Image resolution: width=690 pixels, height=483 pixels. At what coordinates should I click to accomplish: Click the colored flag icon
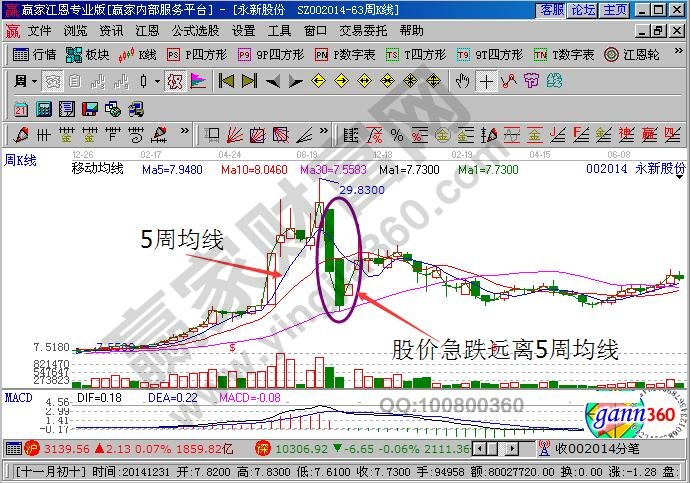(198, 81)
